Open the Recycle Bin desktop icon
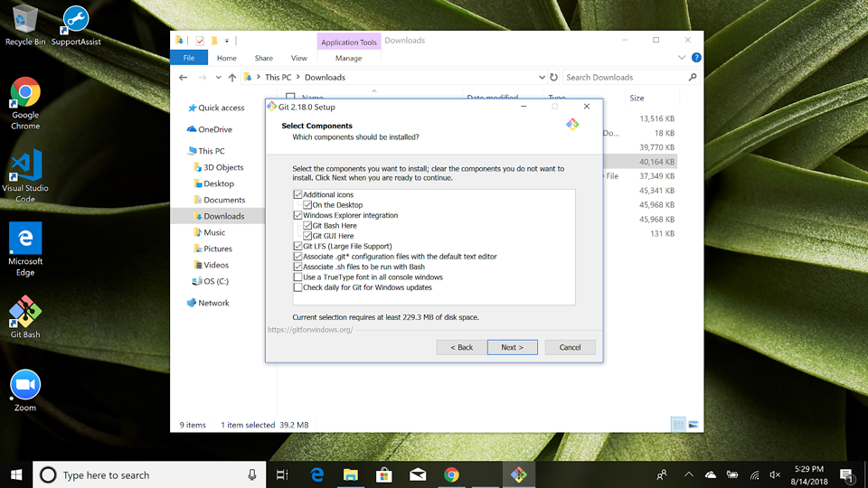 [x=25, y=25]
